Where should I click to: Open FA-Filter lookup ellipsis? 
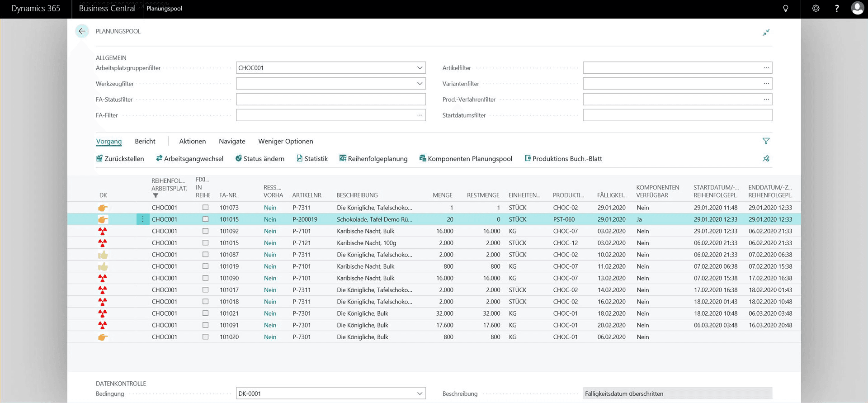pos(420,115)
